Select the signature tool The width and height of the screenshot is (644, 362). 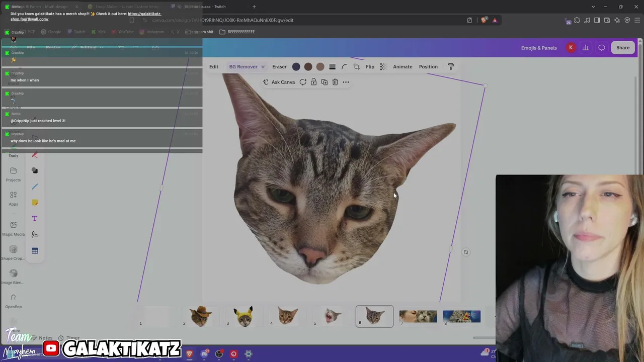click(x=35, y=234)
